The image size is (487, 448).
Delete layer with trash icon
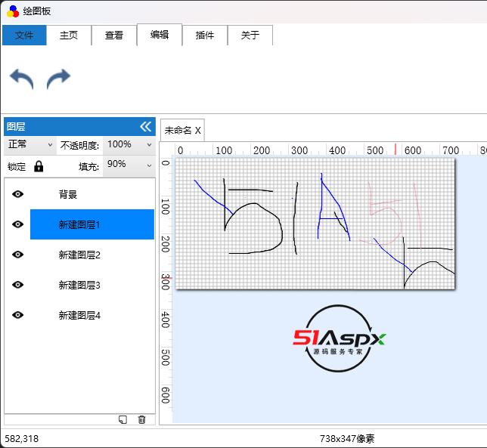(141, 419)
